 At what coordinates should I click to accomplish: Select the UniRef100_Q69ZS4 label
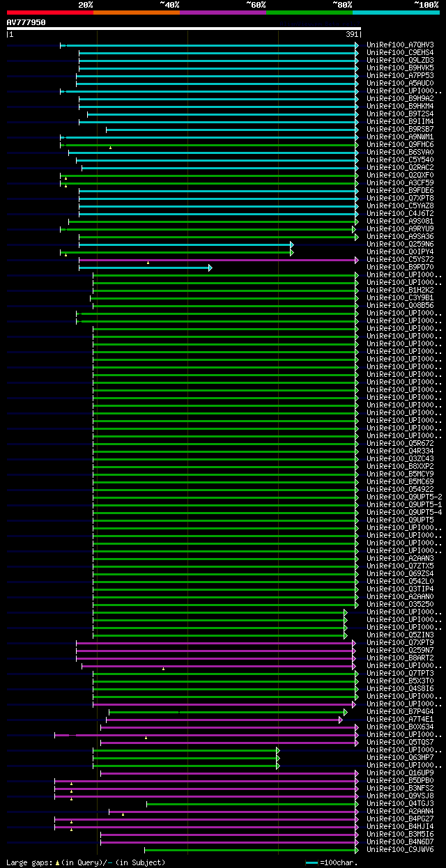click(400, 573)
